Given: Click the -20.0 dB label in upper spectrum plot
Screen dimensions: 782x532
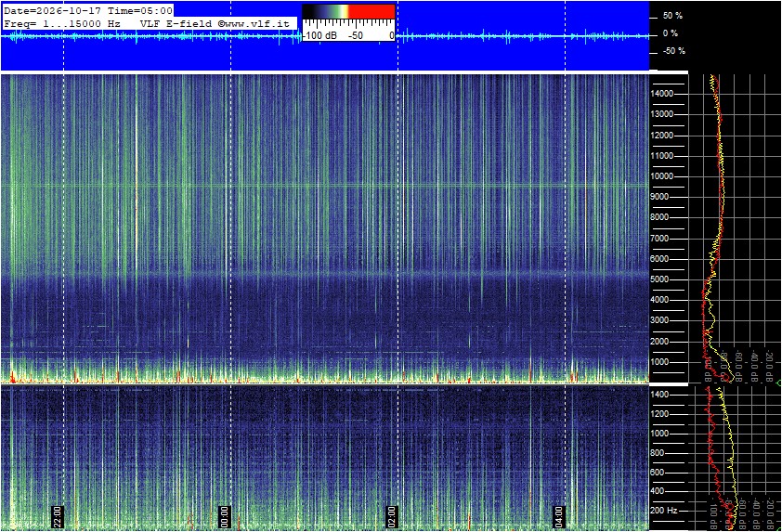Looking at the screenshot, I should [770, 364].
